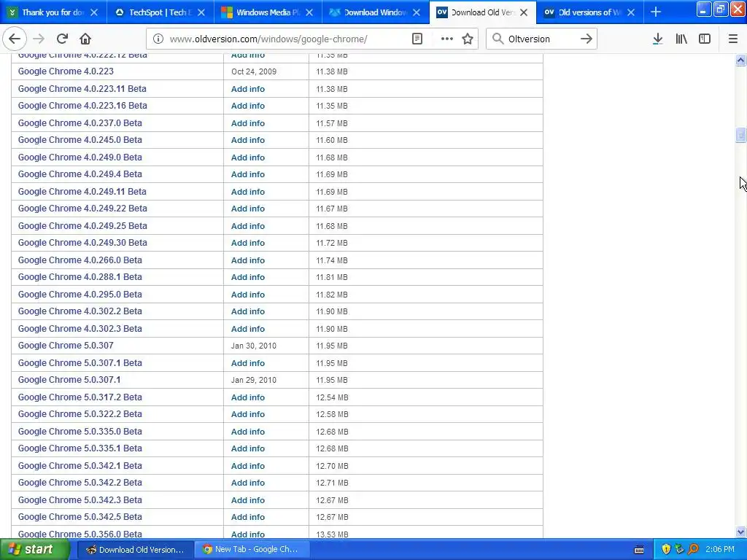Image resolution: width=747 pixels, height=560 pixels.
Task: Switch to Windows Media Player tab
Action: click(x=268, y=12)
